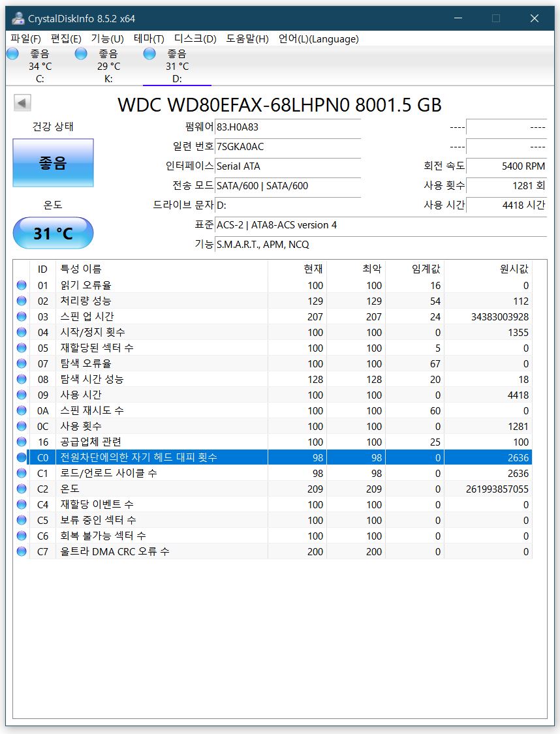Click the power-on count value 1281 회
560x734 pixels.
click(x=506, y=186)
